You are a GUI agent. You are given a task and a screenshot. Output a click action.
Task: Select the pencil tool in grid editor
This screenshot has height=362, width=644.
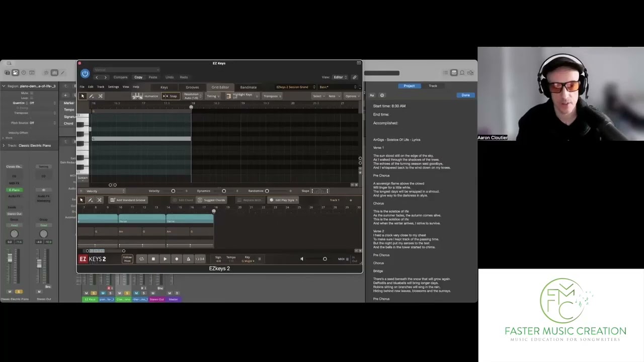pos(91,96)
